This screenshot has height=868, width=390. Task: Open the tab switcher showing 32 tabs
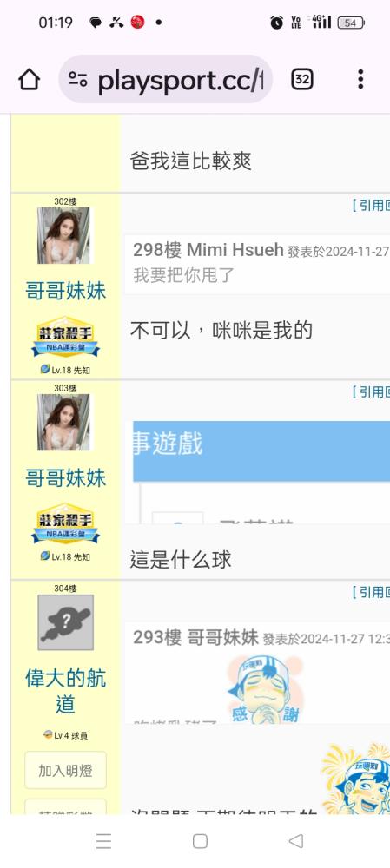pos(302,80)
